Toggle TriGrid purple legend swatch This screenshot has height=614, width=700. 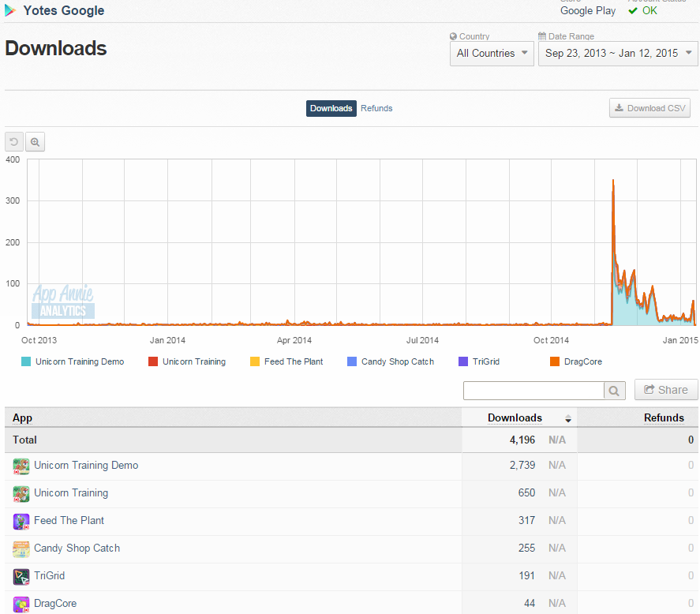tap(463, 361)
